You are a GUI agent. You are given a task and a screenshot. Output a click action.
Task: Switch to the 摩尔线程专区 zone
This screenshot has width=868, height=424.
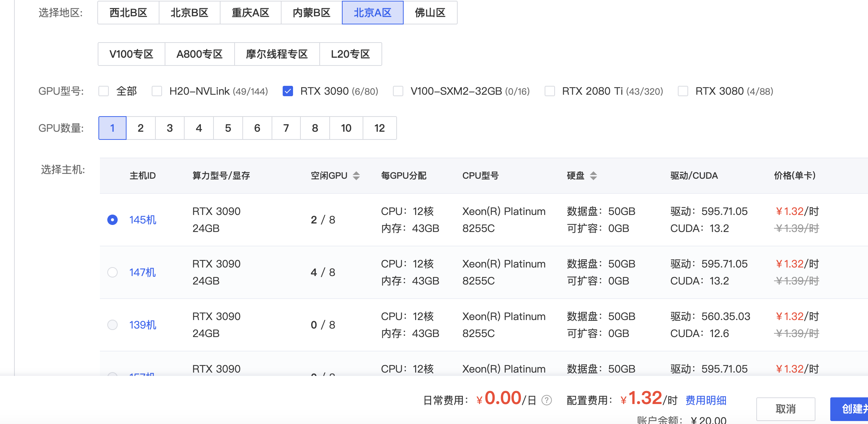click(x=277, y=54)
